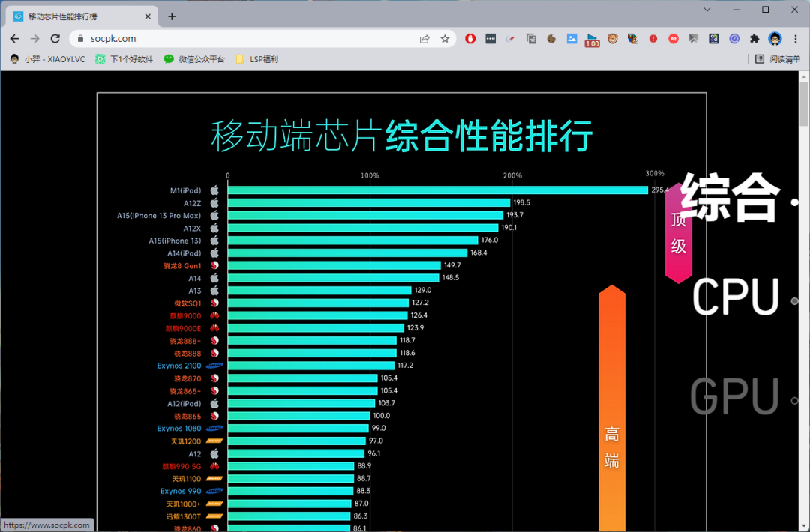Open the LSP福利 bookmark folder
Image resolution: width=810 pixels, height=532 pixels.
[256, 59]
